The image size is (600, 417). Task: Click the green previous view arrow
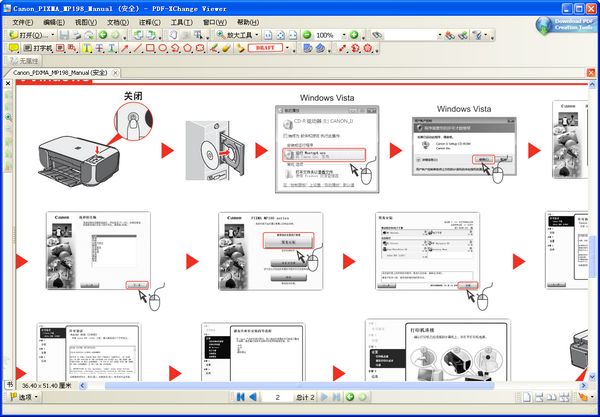[103, 35]
